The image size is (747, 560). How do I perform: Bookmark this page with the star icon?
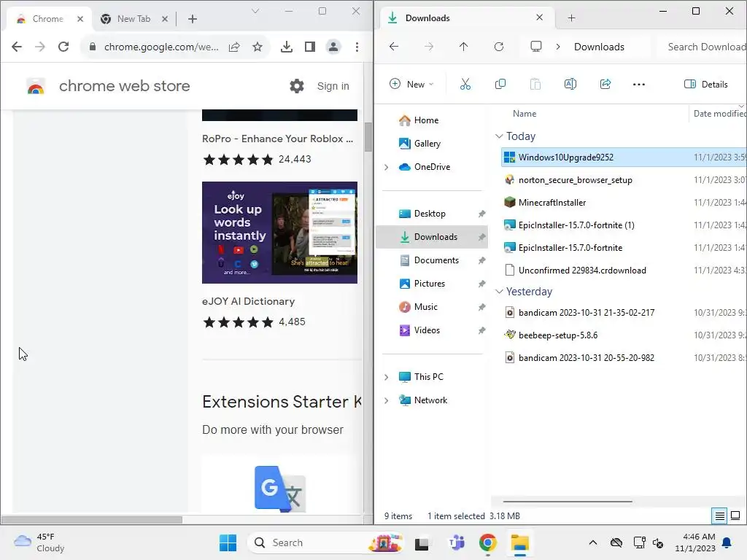[258, 47]
